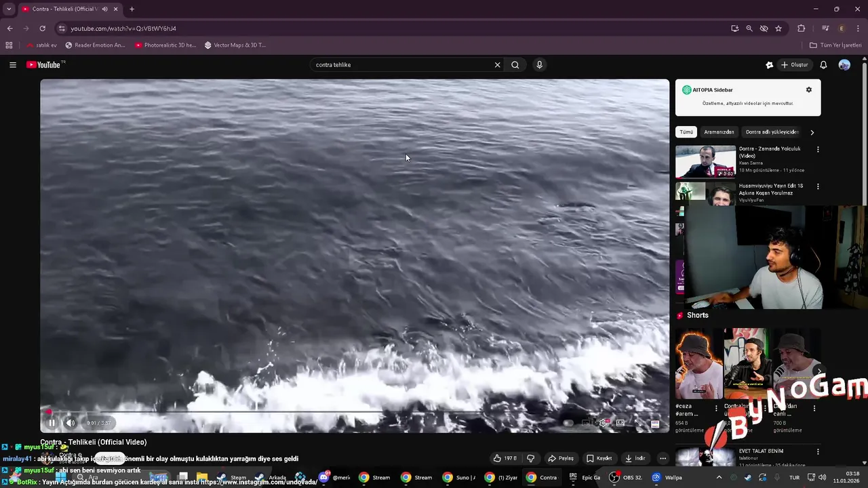Viewport: 868px width, 488px height.
Task: Open a new browser tab
Action: (x=132, y=9)
